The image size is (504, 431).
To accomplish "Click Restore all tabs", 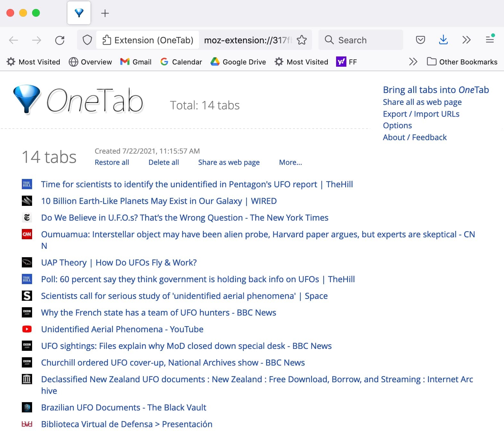I will coord(112,162).
